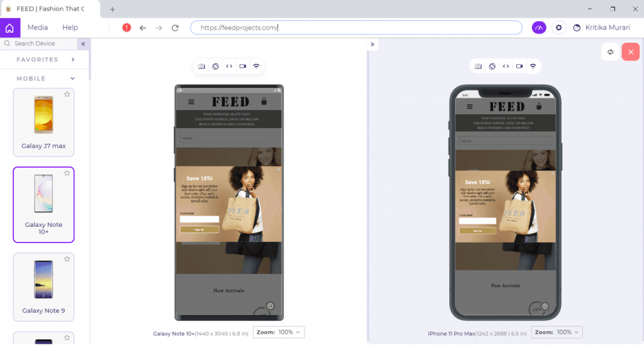
Task: Click the purple speedometer performance icon
Action: coord(539,28)
